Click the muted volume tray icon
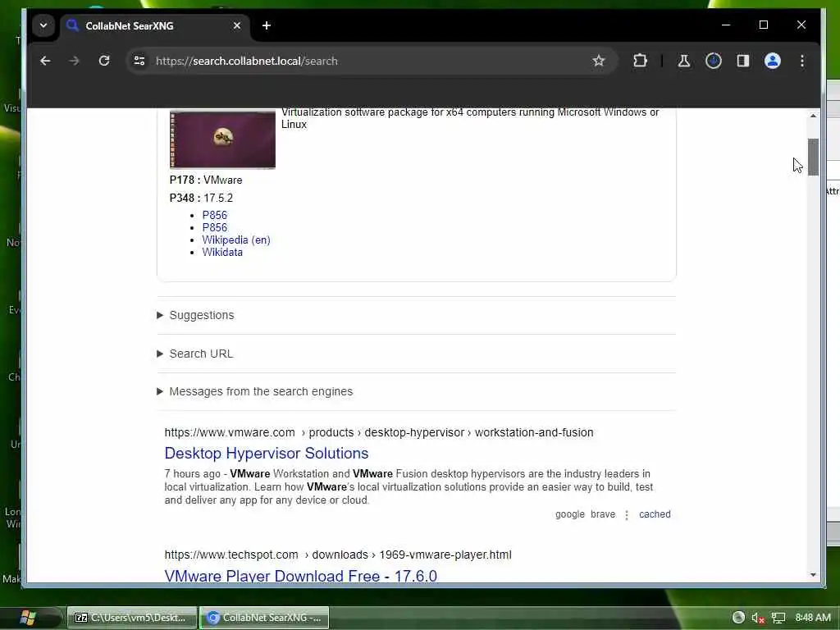Image resolution: width=840 pixels, height=630 pixels. point(757,619)
